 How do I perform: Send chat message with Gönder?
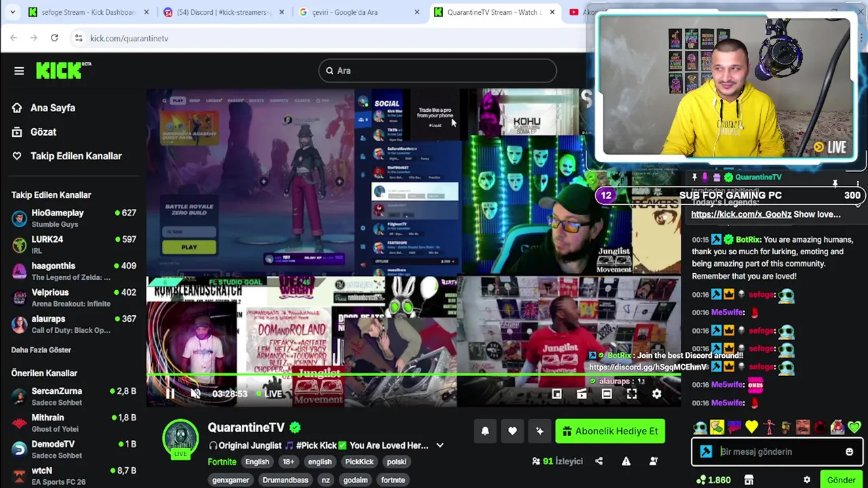841,480
